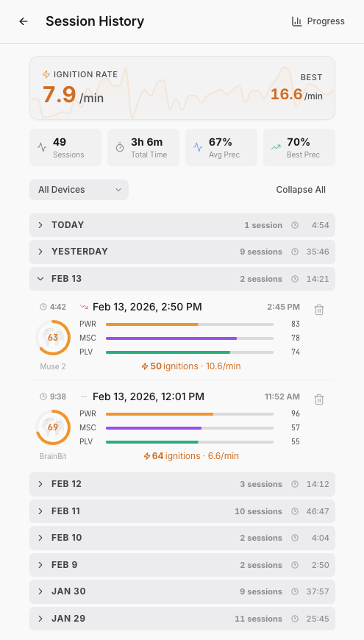Image resolution: width=364 pixels, height=640 pixels.
Task: Delete the Feb 13 2:50 PM session
Action: pyautogui.click(x=319, y=310)
